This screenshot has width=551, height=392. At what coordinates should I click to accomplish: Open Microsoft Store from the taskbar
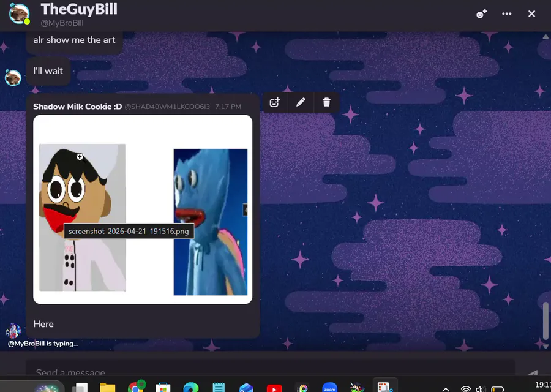coord(163,388)
